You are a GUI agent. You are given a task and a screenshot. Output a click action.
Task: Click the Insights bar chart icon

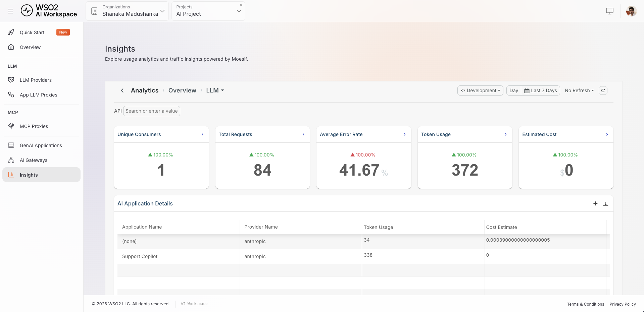(11, 175)
